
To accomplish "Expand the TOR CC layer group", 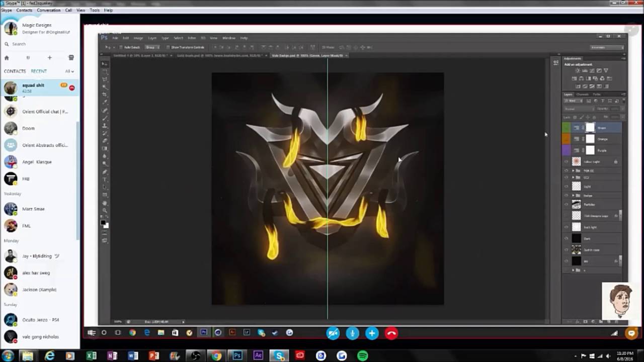I will click(x=573, y=171).
